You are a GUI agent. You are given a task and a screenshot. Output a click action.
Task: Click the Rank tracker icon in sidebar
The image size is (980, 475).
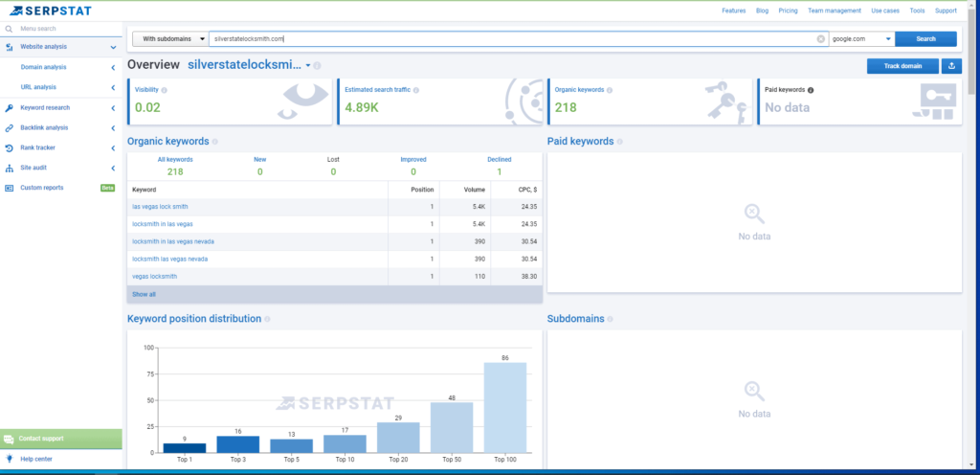tap(9, 147)
